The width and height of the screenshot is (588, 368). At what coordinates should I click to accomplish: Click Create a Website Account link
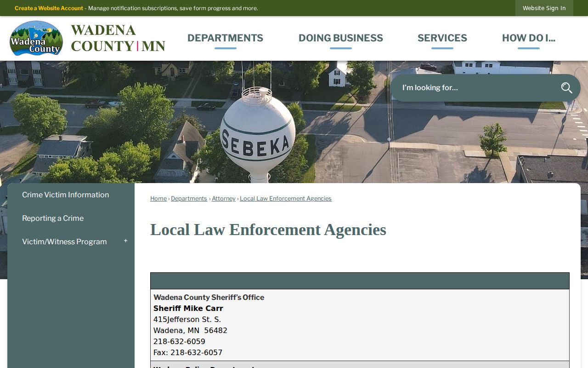[49, 8]
